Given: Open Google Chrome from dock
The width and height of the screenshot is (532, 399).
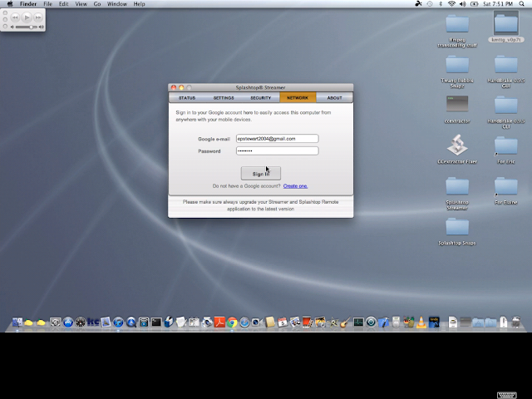Looking at the screenshot, I should coord(232,322).
